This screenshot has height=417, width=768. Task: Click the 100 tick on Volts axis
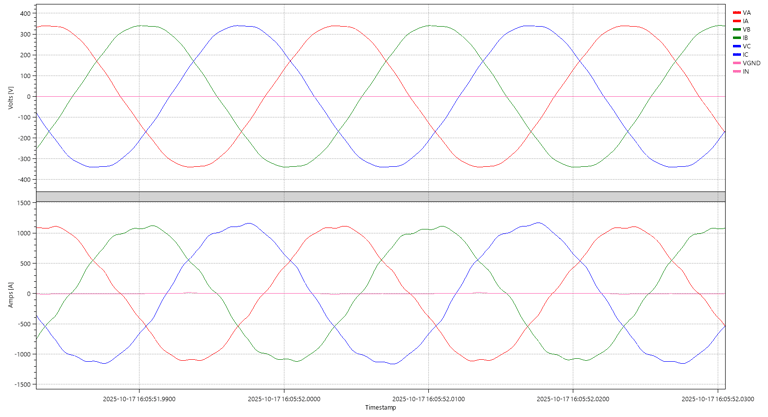pos(25,76)
